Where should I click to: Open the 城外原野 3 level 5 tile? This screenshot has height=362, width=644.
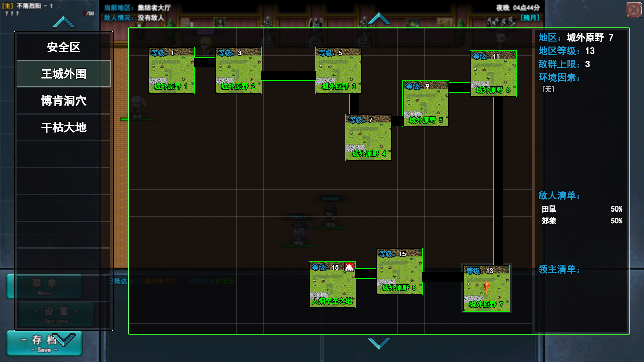[x=339, y=70]
